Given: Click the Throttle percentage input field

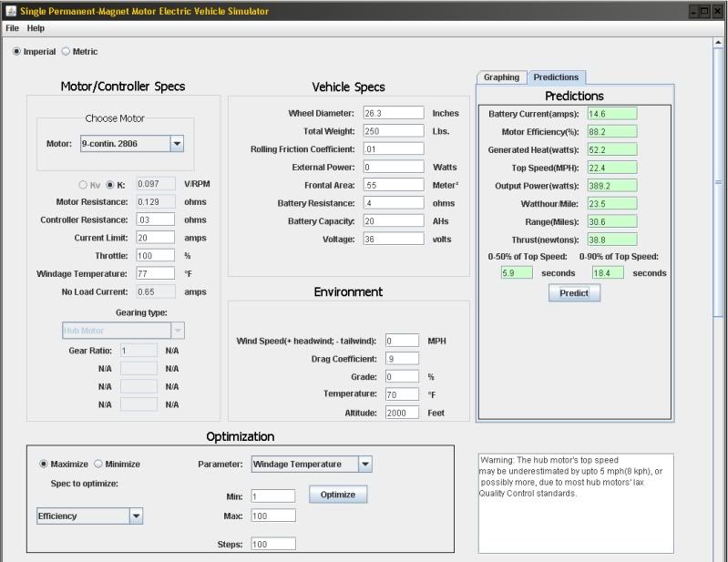Looking at the screenshot, I should 154,256.
